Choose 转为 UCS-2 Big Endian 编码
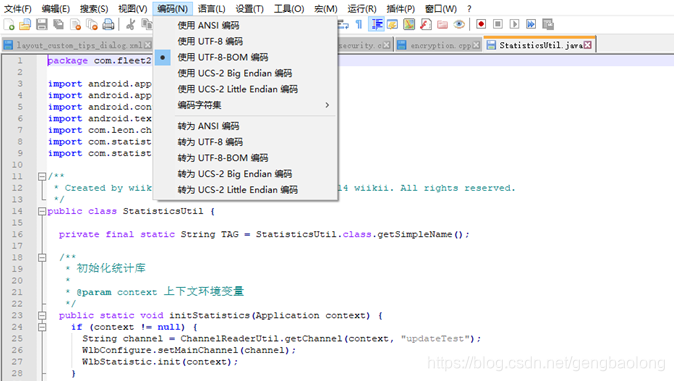 245,174
